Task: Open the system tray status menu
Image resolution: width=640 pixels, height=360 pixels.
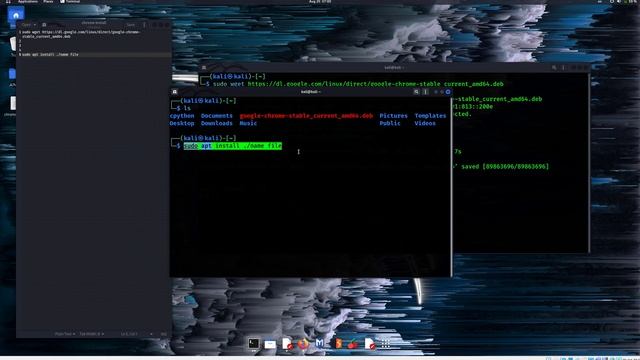Action: tap(622, 2)
